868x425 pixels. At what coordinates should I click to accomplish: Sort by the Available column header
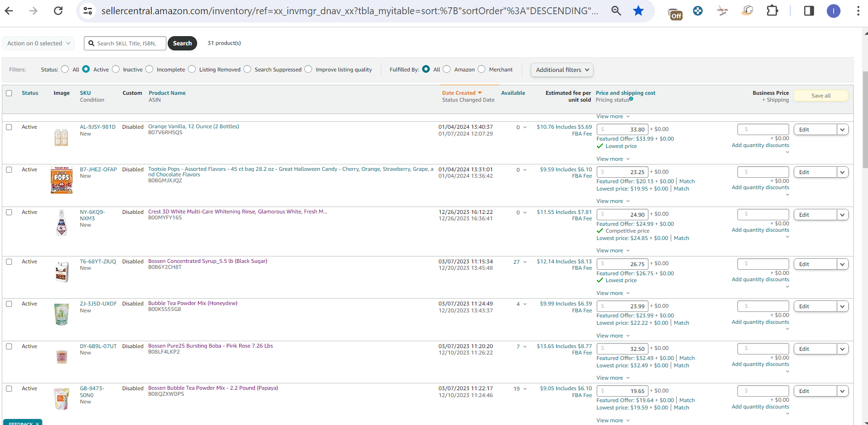click(x=513, y=93)
